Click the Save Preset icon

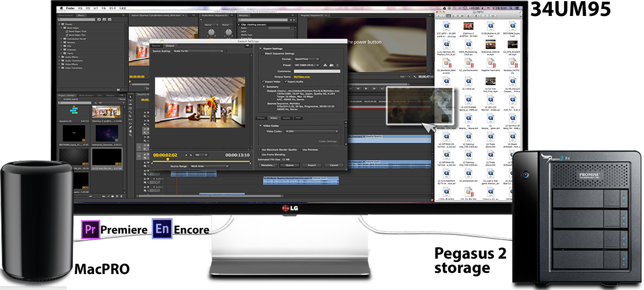[x=324, y=65]
